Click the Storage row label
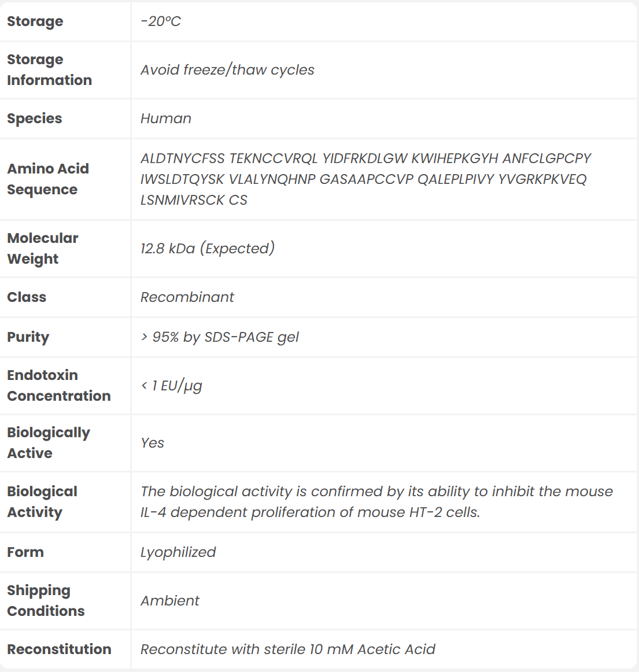The width and height of the screenshot is (639, 672). pos(35,21)
